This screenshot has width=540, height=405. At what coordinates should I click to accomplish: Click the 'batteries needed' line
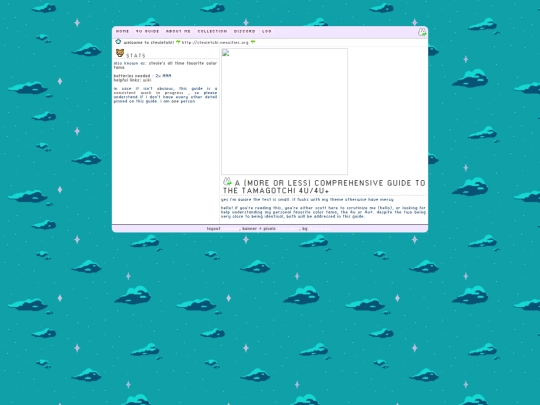[x=143, y=76]
